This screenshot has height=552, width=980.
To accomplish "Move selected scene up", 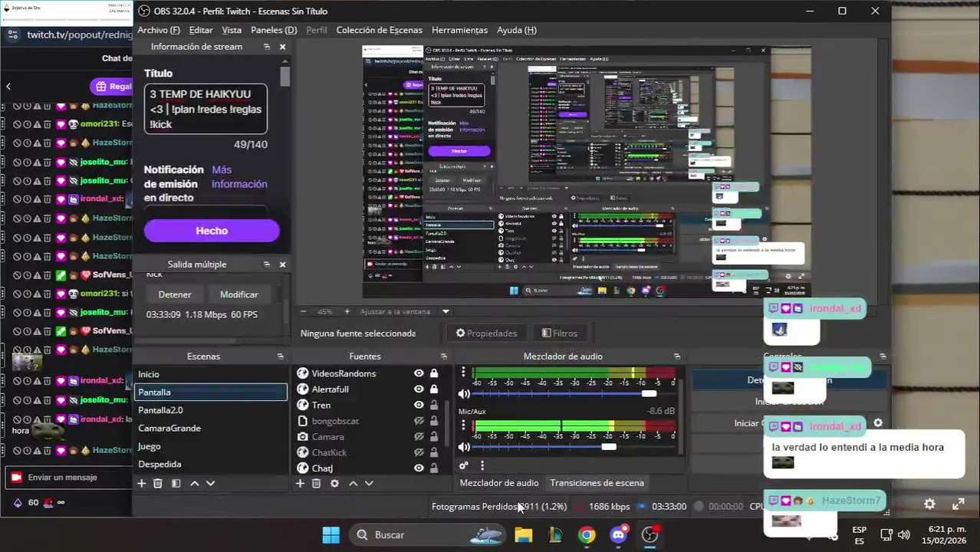I will point(195,484).
